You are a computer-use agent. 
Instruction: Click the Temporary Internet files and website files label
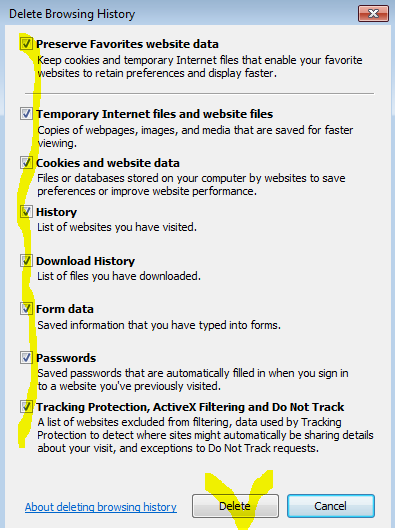(154, 114)
